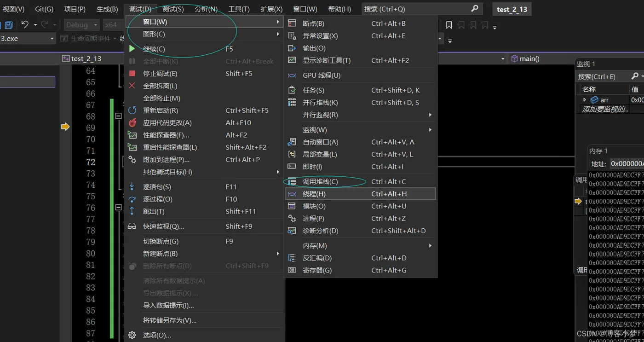The height and width of the screenshot is (342, 644).
Task: Expand the 其他调试目标(H) submenu
Action: tap(278, 172)
